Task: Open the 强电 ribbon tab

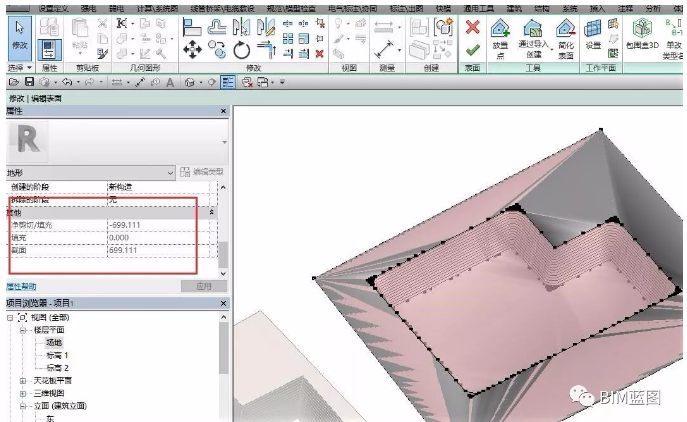Action: click(88, 8)
